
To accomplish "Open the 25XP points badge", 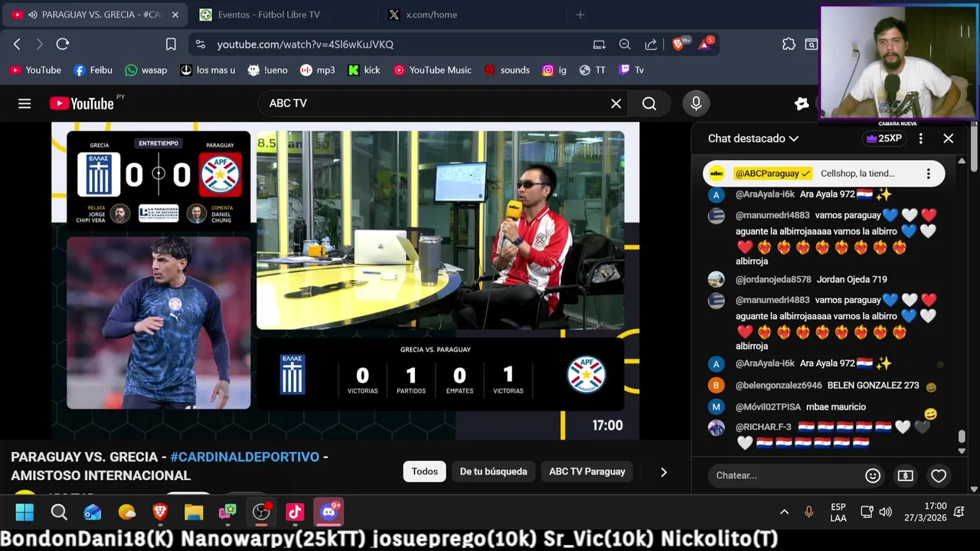I will [x=884, y=139].
